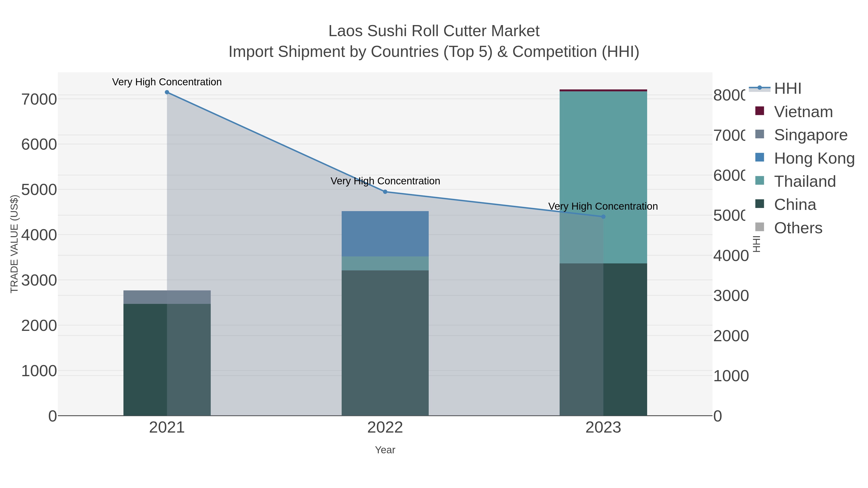This screenshot has width=868, height=488.
Task: Click the Singapore segment of 2021 bar
Action: [x=167, y=297]
